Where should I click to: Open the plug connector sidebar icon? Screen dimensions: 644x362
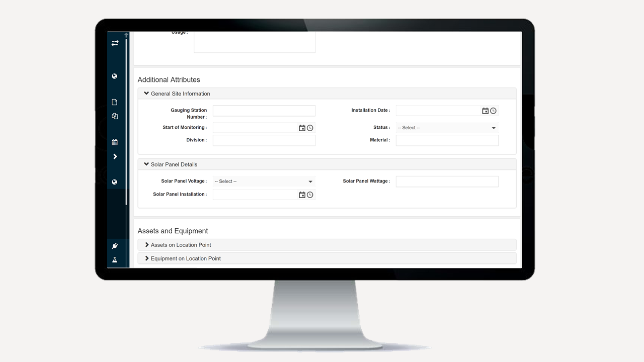point(115,246)
